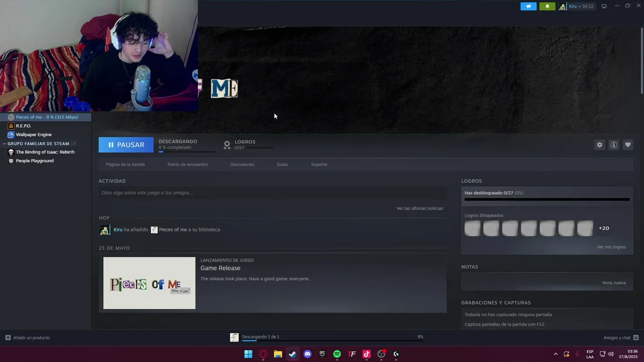Open Discord from taskbar
This screenshot has height=362, width=644.
click(x=307, y=354)
